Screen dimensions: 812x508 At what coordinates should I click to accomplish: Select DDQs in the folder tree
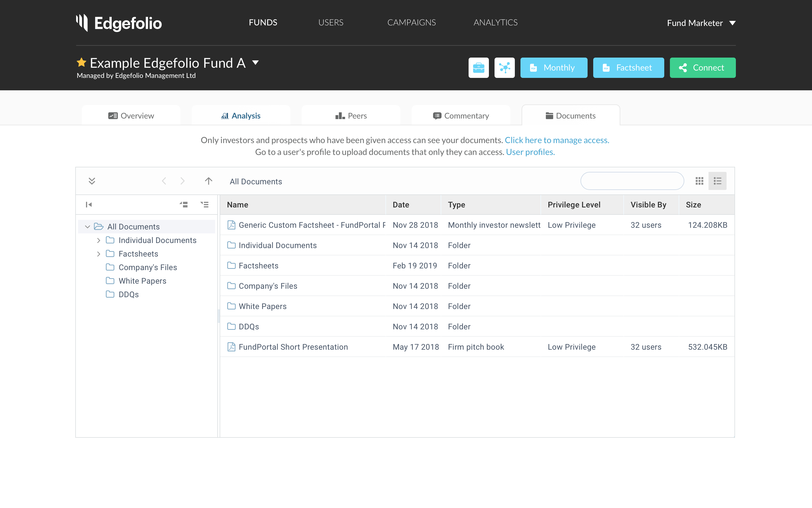(129, 294)
